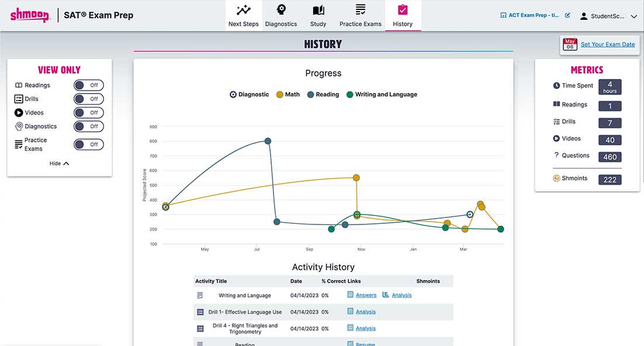Viewport: 644px width, 346px height.
Task: Open the Analysis link for Drill 1
Action: (x=365, y=312)
